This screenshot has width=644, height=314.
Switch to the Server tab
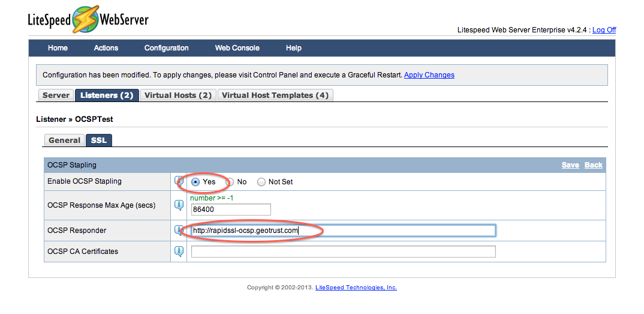[x=56, y=95]
